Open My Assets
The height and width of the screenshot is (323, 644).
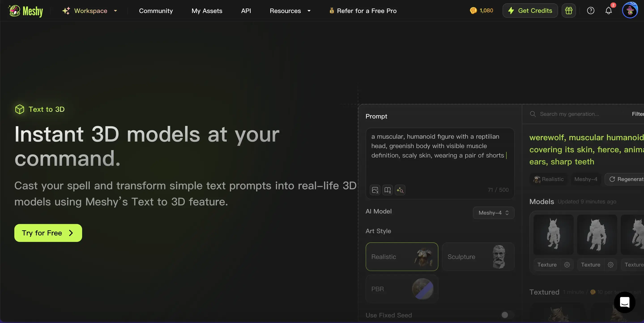pos(207,11)
